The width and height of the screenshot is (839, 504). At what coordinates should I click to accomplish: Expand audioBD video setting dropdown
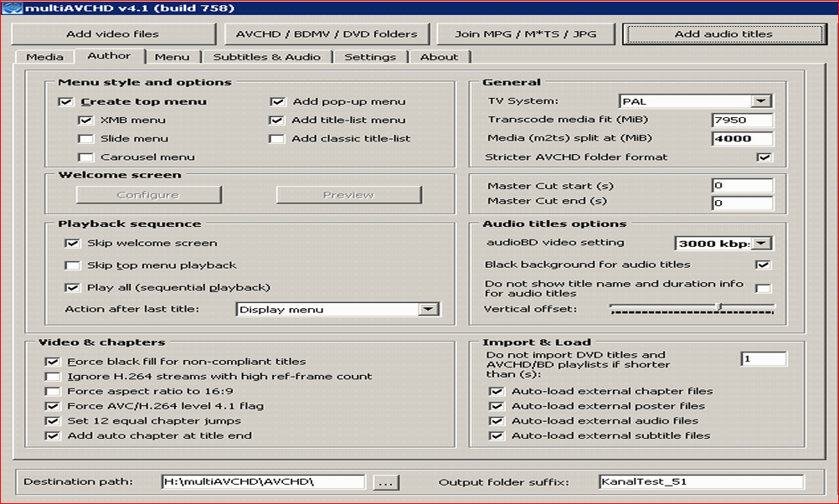(x=761, y=244)
